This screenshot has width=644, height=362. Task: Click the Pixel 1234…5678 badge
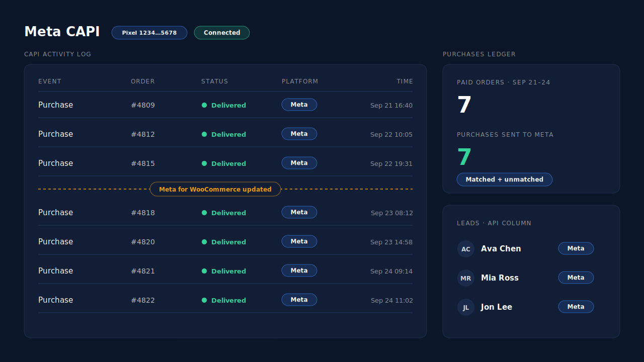149,33
